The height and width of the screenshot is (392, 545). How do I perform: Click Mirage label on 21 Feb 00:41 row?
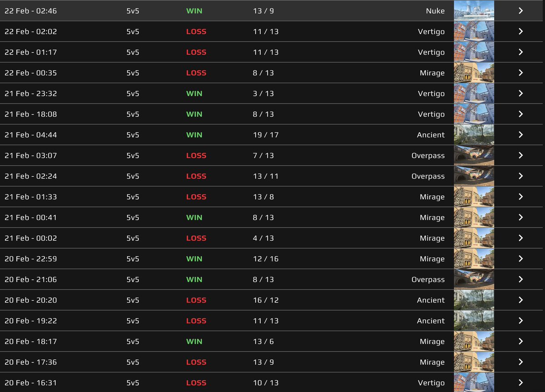[432, 218]
